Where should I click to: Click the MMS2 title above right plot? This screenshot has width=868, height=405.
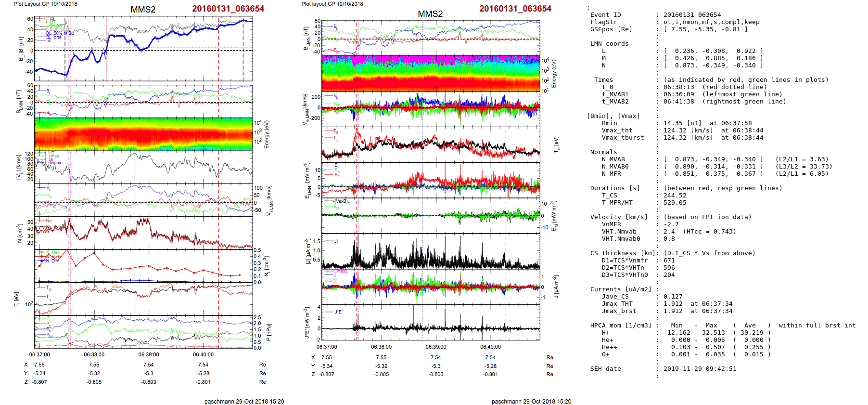point(430,14)
